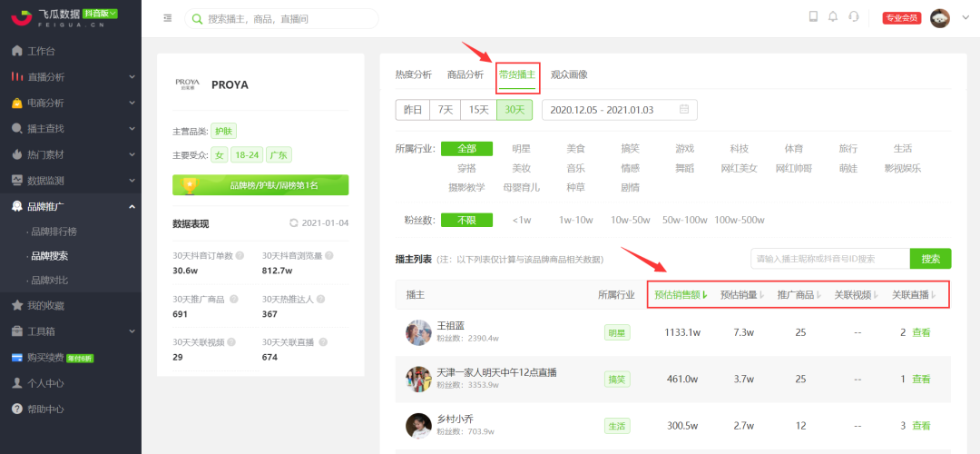Open the 抖音版 version switcher
The height and width of the screenshot is (454, 980).
[x=100, y=14]
